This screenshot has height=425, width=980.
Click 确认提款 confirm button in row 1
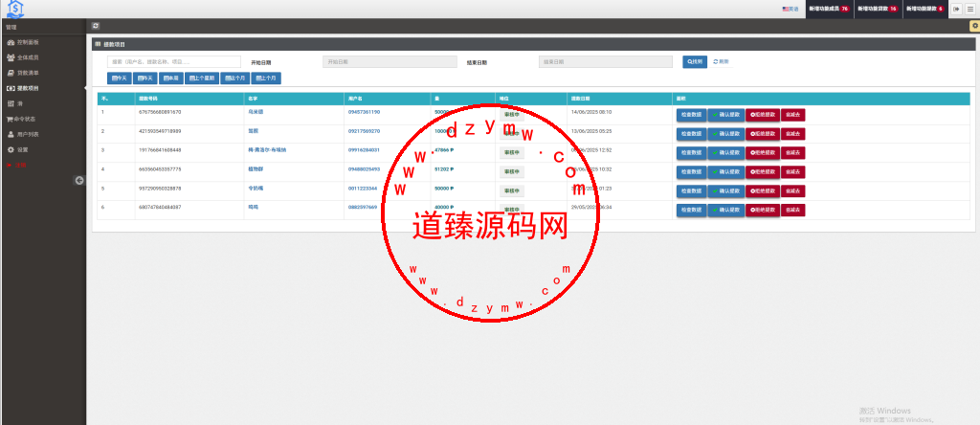[726, 115]
